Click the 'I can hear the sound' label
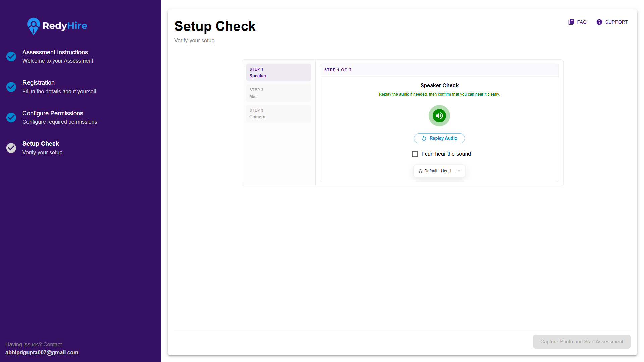The height and width of the screenshot is (362, 644). [x=446, y=154]
